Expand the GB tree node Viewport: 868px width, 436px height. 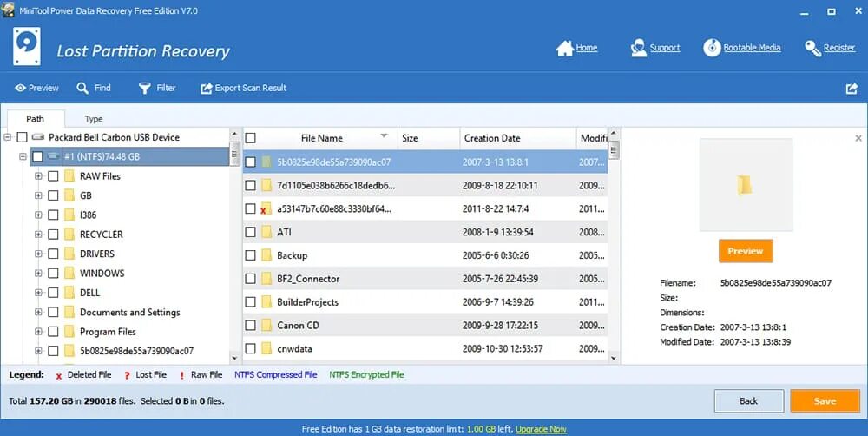38,195
